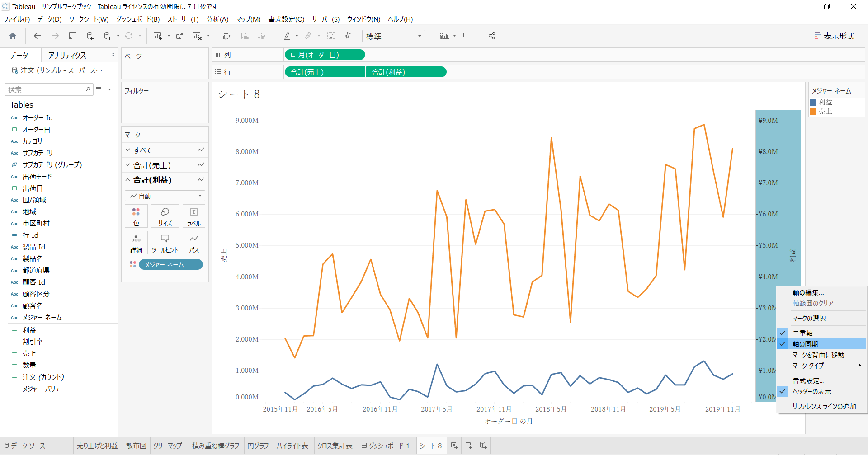Click the share workbook icon

click(492, 36)
